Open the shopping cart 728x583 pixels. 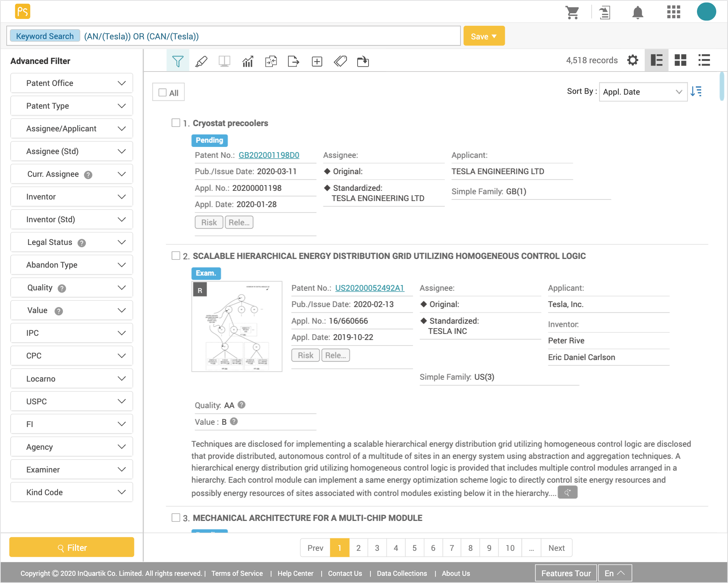[572, 12]
